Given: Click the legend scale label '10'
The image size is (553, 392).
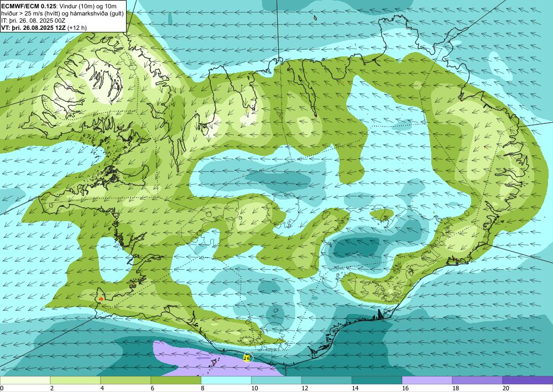Looking at the screenshot, I should pos(254,389).
